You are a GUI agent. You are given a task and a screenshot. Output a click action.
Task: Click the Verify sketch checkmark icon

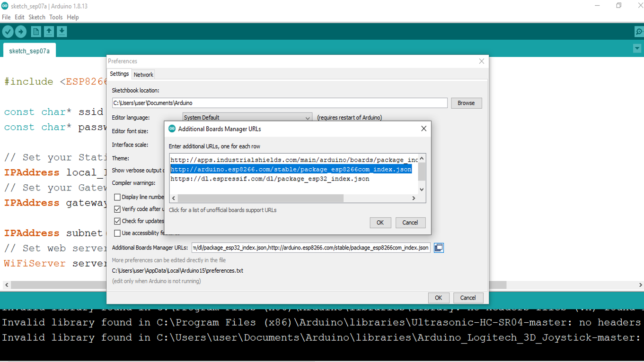point(8,32)
